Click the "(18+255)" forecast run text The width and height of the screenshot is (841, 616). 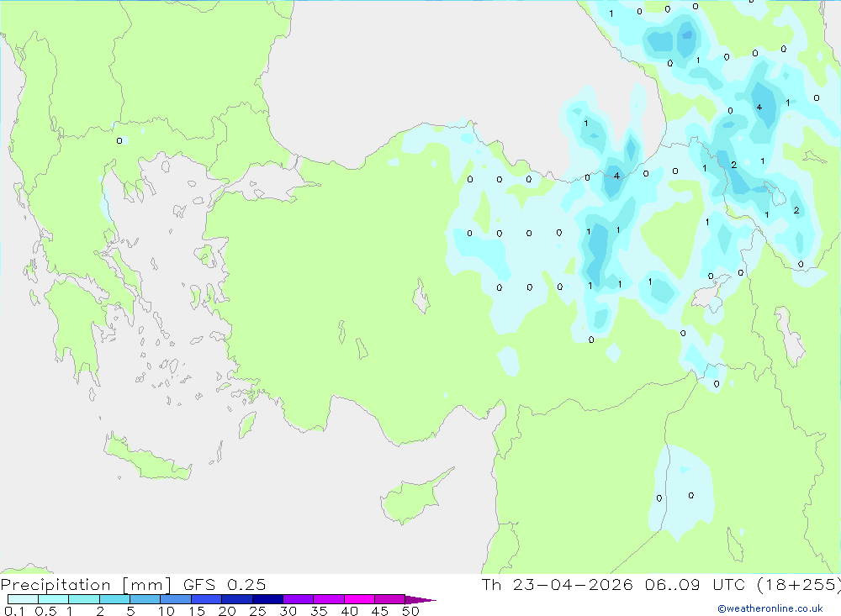pos(799,584)
